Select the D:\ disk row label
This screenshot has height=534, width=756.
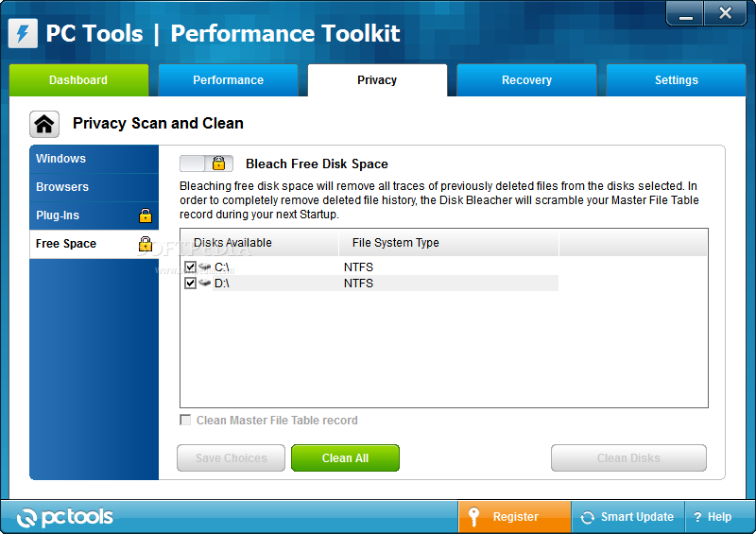222,284
